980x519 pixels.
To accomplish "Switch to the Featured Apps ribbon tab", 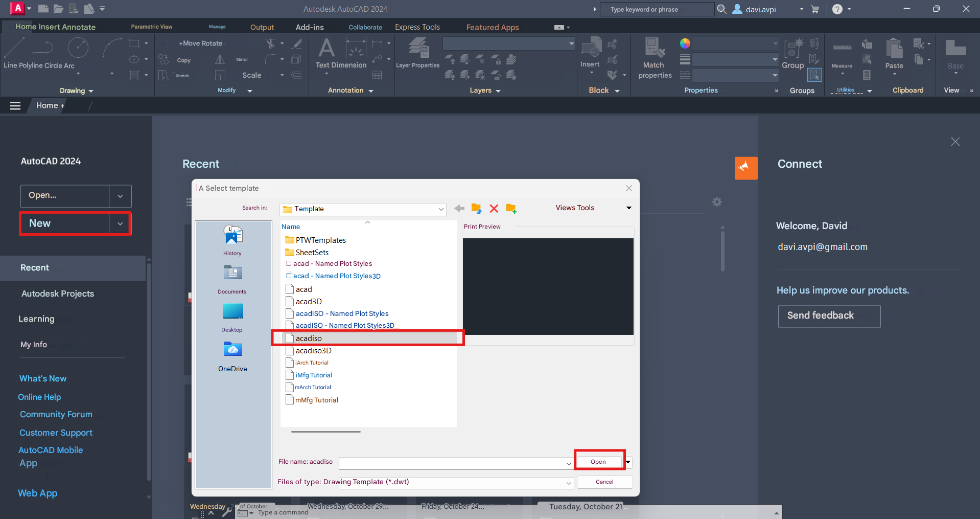I will click(x=493, y=27).
